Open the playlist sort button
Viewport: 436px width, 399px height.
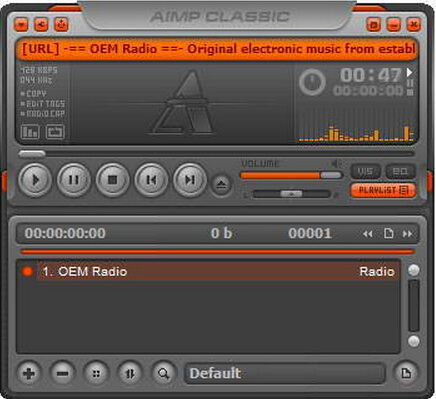[x=130, y=373]
